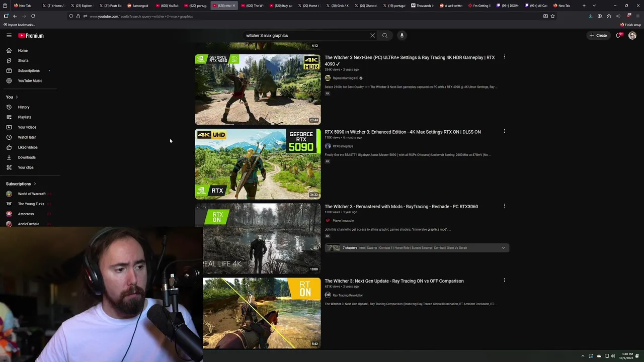Open the taskbar clock and date

point(626,356)
